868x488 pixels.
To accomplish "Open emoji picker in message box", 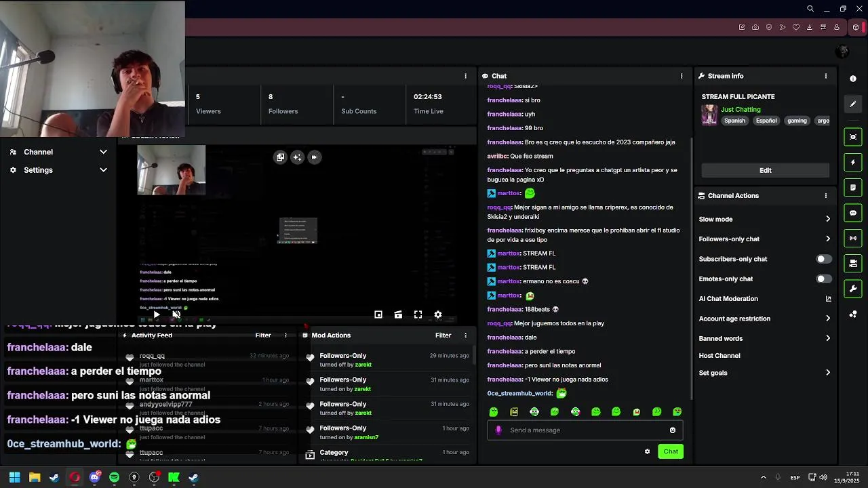I will [x=672, y=430].
